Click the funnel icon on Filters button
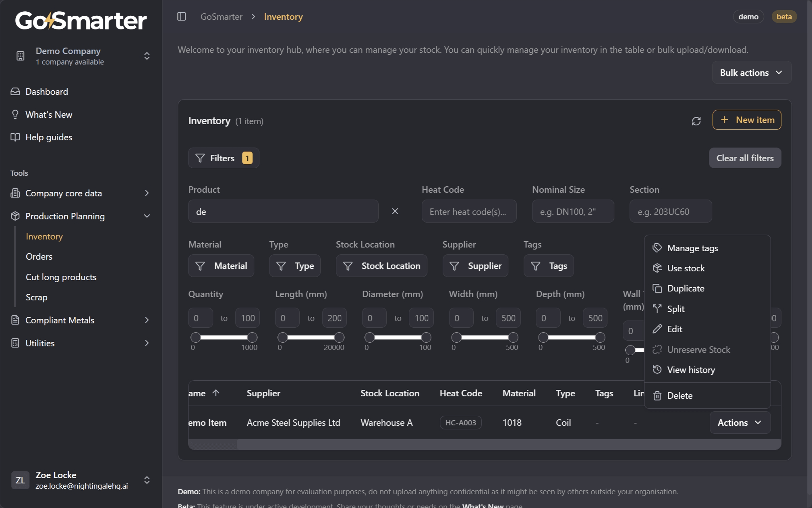This screenshot has width=812, height=508. [x=200, y=158]
